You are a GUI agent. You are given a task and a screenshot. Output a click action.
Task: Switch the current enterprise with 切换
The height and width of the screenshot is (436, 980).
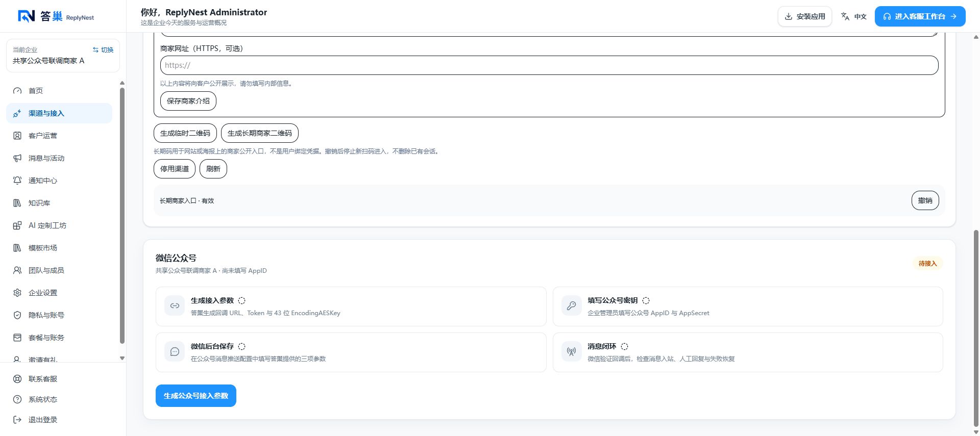(x=103, y=50)
